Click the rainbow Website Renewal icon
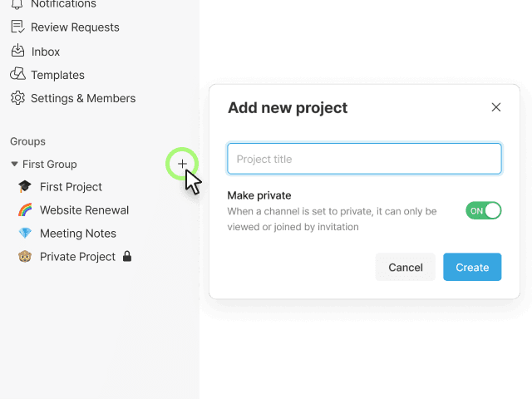532x399 pixels. point(25,210)
